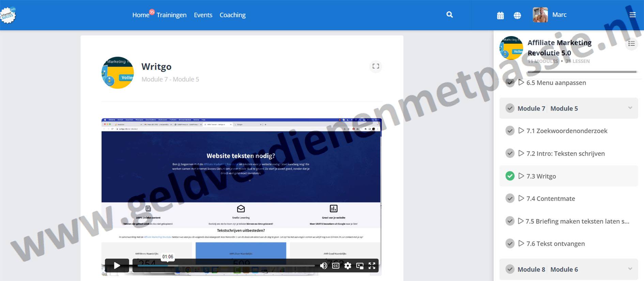Mark 7.4 Contentmate completion checkbox
Screen dimensions: 644x281
[510, 199]
